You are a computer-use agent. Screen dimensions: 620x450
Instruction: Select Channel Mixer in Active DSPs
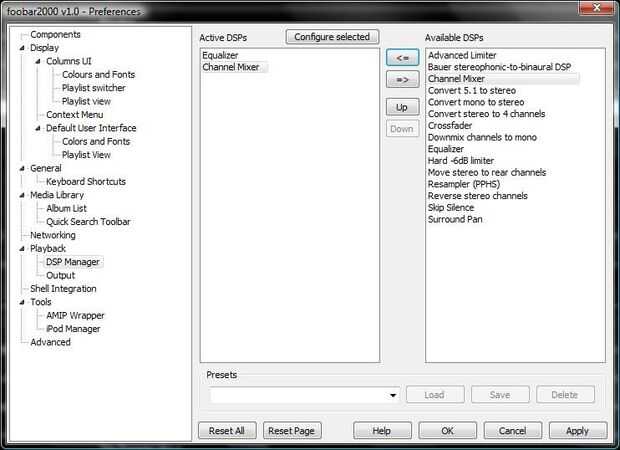click(231, 67)
